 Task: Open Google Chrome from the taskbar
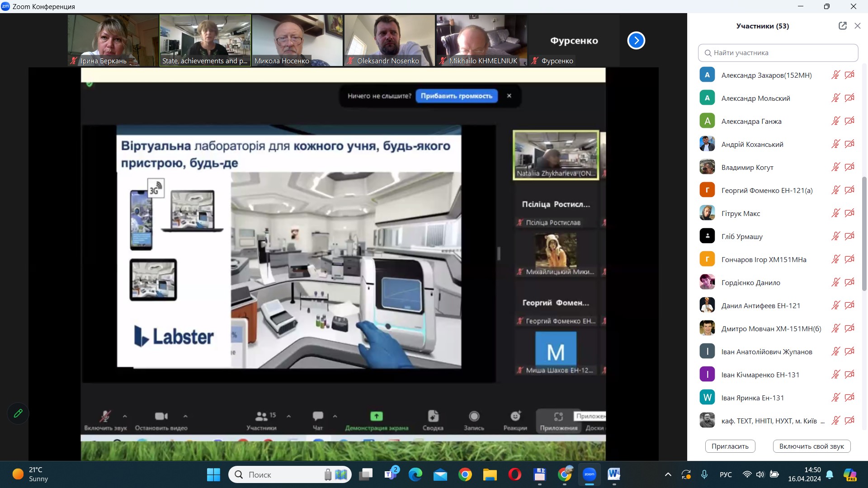[465, 474]
